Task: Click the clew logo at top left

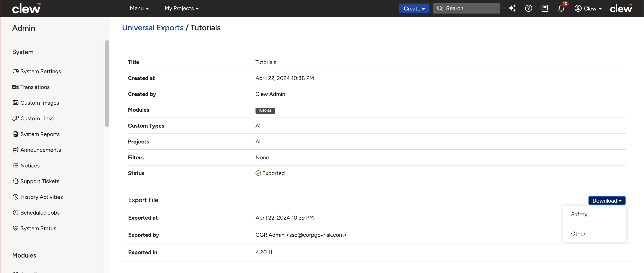Action: point(26,8)
